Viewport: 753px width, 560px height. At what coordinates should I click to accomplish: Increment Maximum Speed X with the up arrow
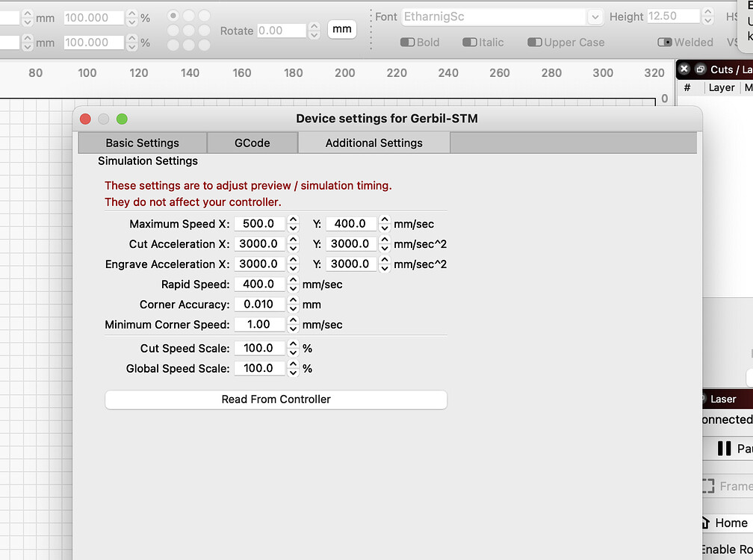pyautogui.click(x=292, y=220)
